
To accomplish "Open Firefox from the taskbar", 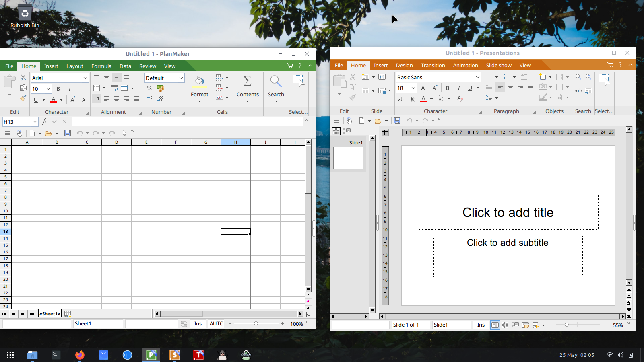I will click(80, 355).
